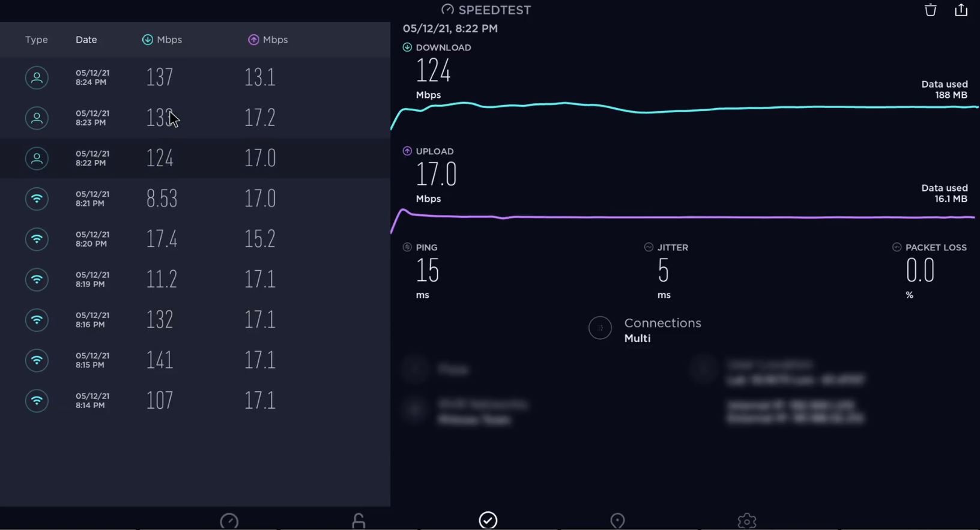Click the download Data used 188 MB

tap(944, 89)
